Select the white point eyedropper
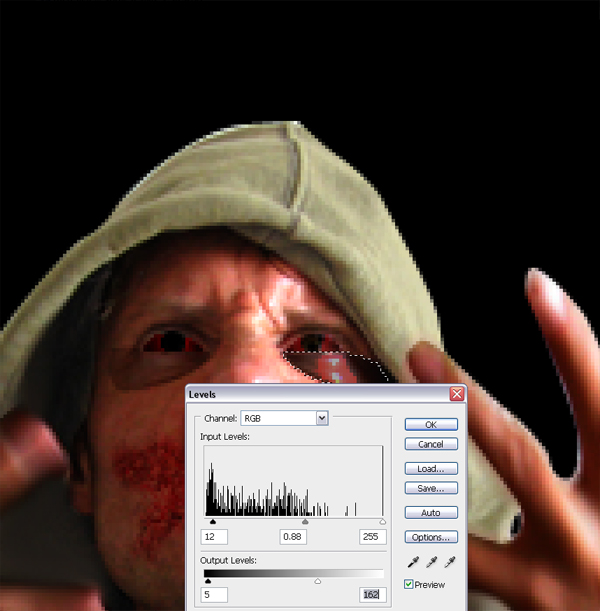The width and height of the screenshot is (600, 611). click(450, 562)
